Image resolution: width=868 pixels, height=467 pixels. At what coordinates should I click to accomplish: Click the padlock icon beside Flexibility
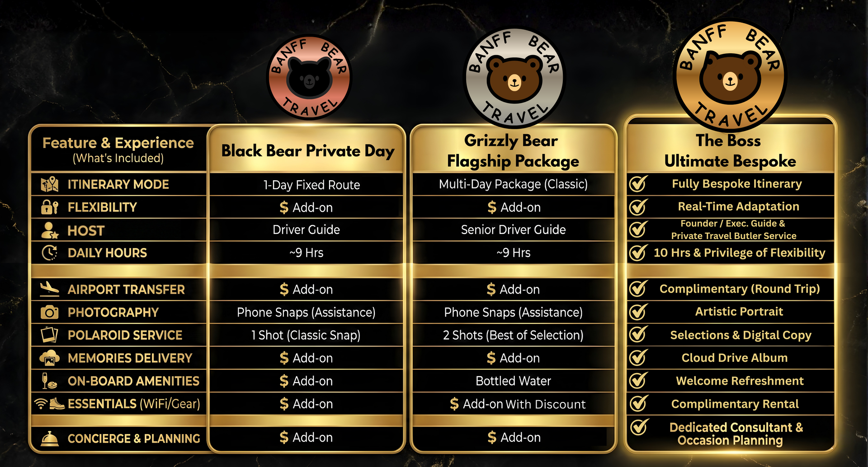coord(49,207)
